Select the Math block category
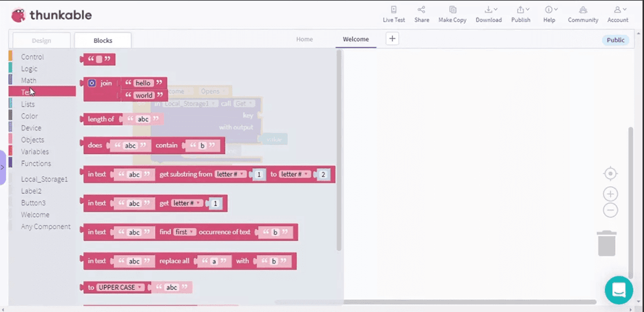 (28, 81)
